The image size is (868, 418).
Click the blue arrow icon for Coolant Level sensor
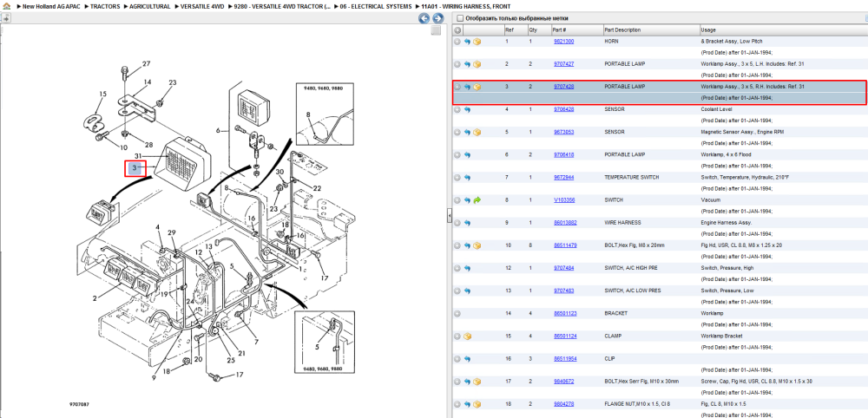point(467,109)
